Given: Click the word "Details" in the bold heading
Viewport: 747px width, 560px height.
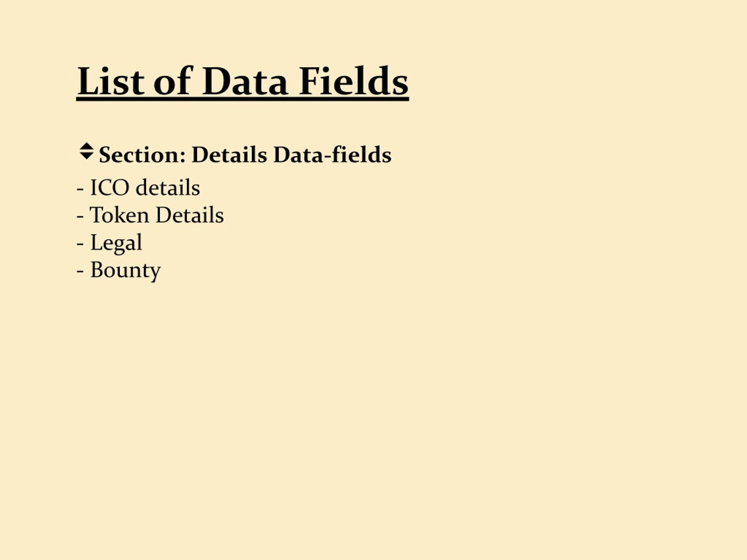Looking at the screenshot, I should pyautogui.click(x=229, y=155).
